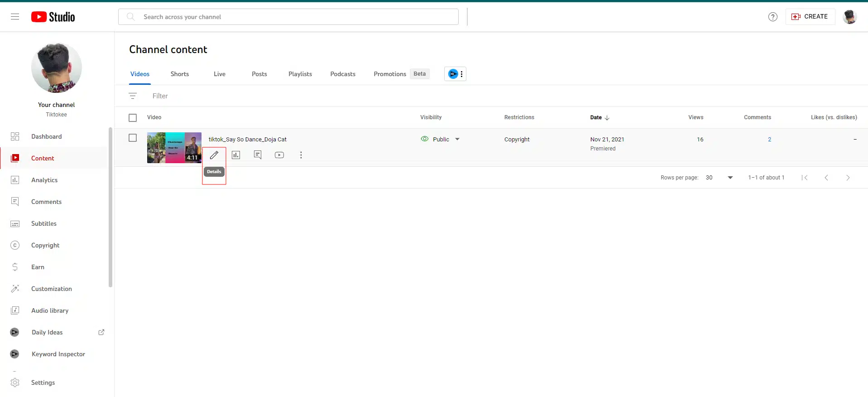
Task: Click the pencil Details icon for the video
Action: click(x=214, y=155)
